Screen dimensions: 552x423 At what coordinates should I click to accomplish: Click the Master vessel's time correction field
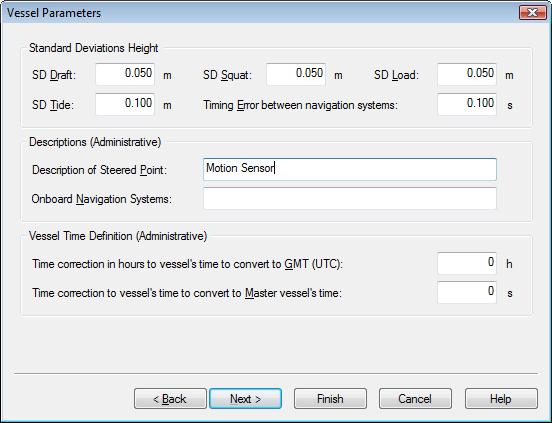(467, 292)
